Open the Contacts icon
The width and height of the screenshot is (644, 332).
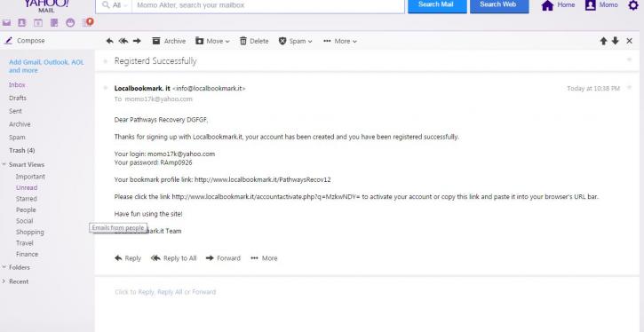coord(22,23)
